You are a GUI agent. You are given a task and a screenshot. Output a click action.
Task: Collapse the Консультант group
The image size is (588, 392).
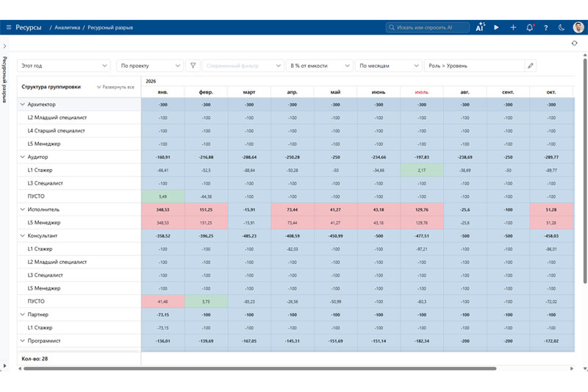(23, 235)
